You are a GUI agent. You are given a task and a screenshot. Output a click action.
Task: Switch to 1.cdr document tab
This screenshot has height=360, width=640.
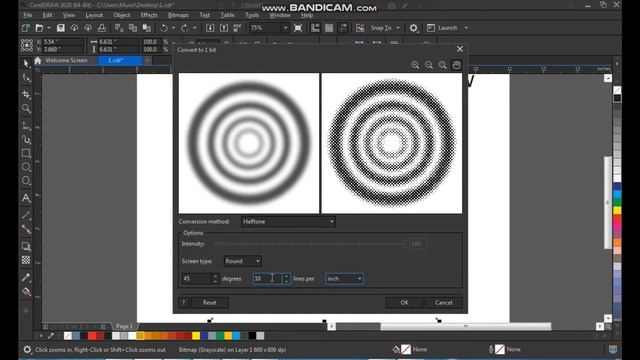(x=120, y=60)
